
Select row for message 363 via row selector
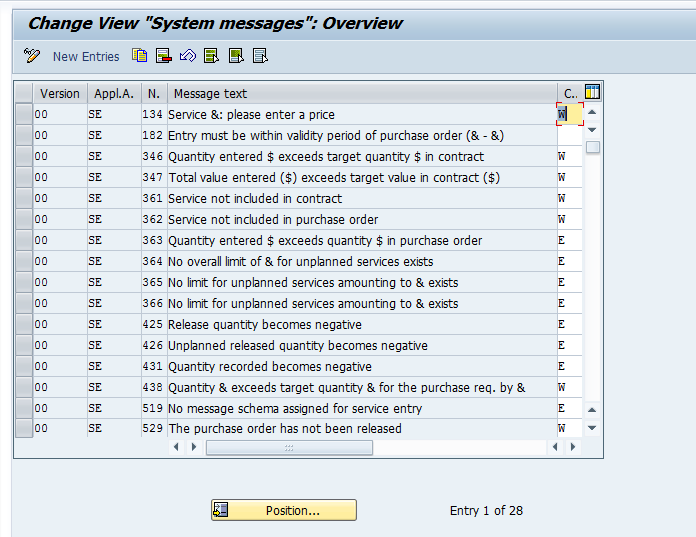pos(24,241)
